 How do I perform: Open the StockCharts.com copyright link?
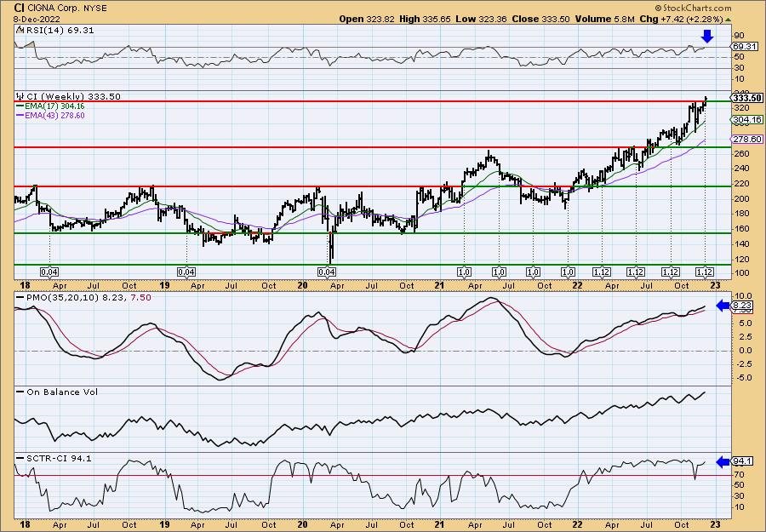(x=694, y=8)
